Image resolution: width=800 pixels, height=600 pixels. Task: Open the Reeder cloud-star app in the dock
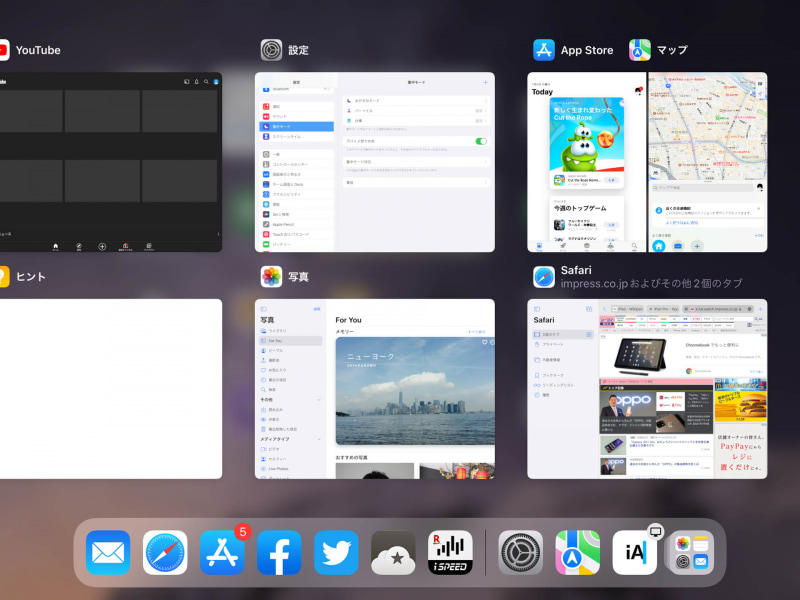pyautogui.click(x=393, y=552)
